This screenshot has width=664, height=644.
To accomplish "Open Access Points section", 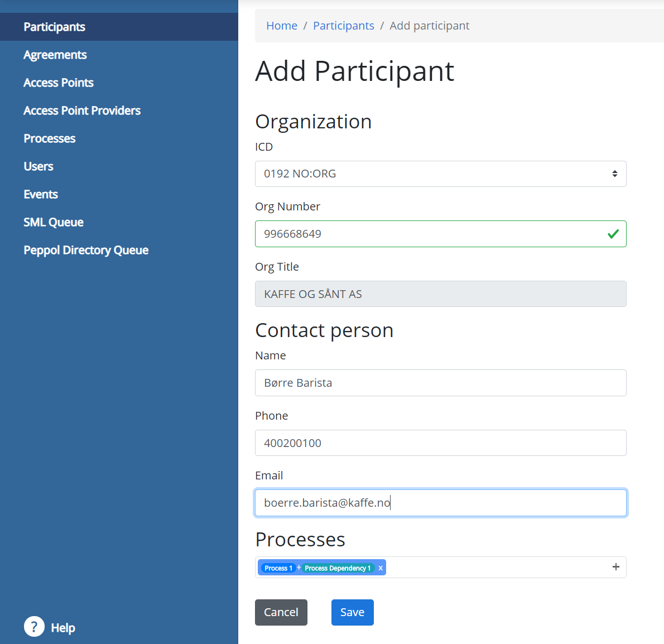I will pyautogui.click(x=58, y=83).
